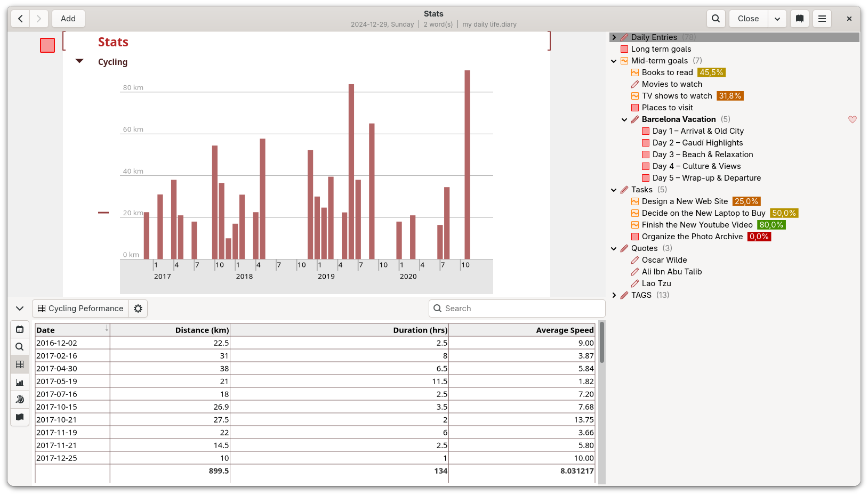Click the table Search field

click(x=517, y=309)
